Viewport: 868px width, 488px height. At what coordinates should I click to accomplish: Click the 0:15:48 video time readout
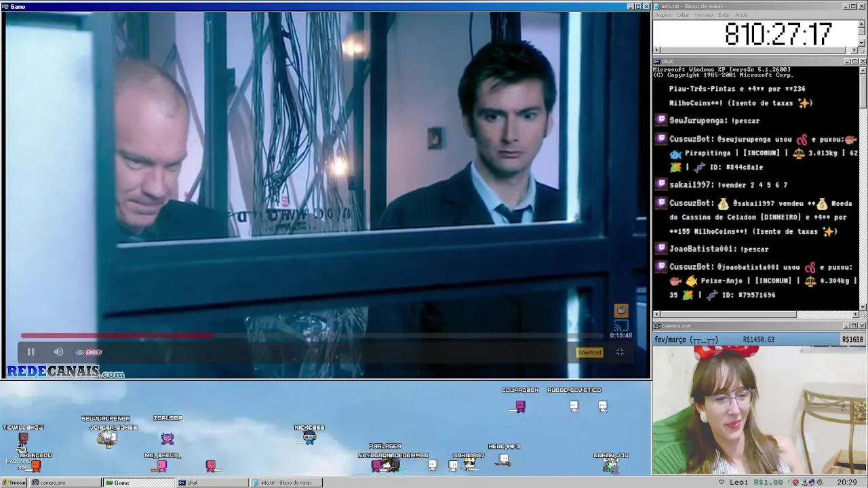(x=620, y=335)
